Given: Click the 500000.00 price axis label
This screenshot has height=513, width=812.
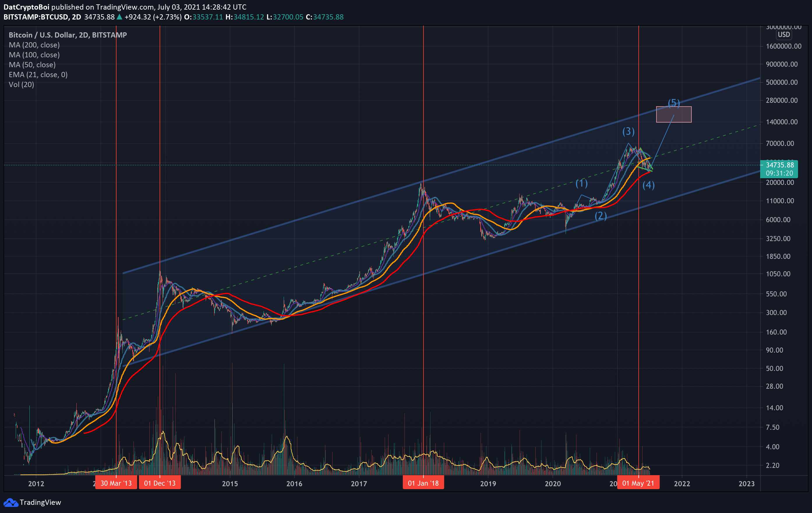Looking at the screenshot, I should point(782,82).
